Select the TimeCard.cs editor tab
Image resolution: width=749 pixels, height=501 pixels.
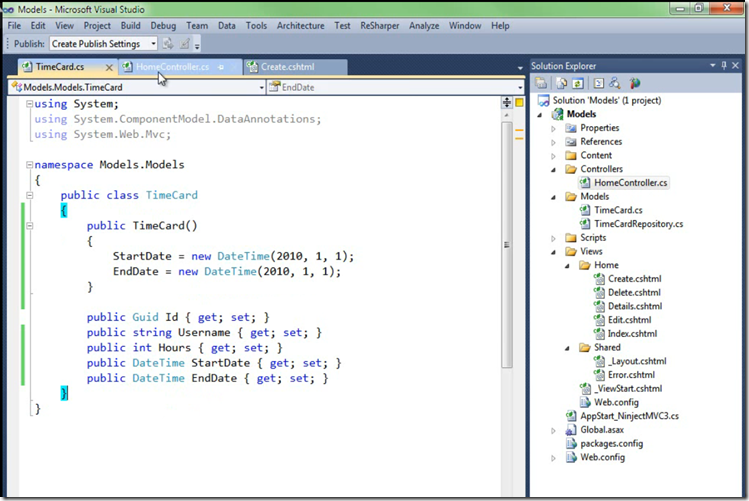click(x=60, y=67)
